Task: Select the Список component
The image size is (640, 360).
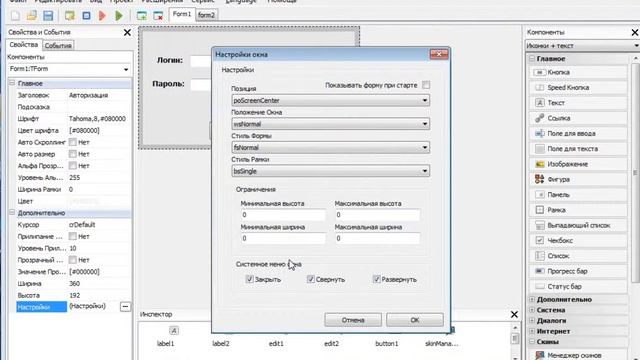Action: tap(578, 256)
